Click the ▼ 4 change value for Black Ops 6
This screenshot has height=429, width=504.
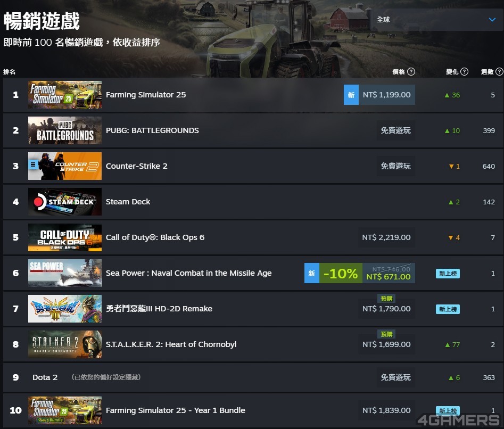(454, 238)
